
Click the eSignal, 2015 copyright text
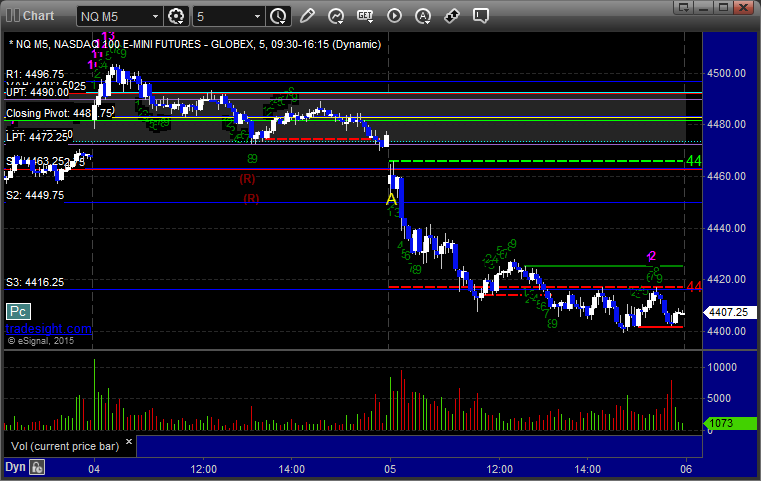coord(41,341)
